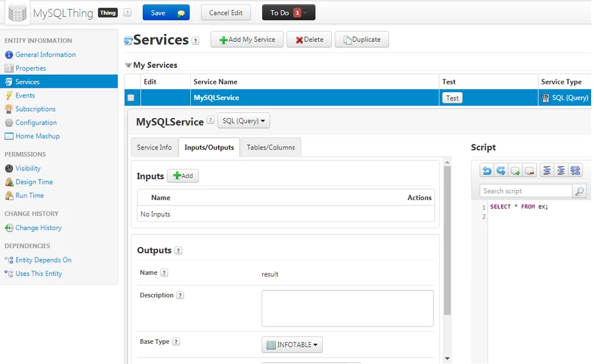Click the redo icon in Script toolbar
Screen dimensions: 594x364
[501, 170]
